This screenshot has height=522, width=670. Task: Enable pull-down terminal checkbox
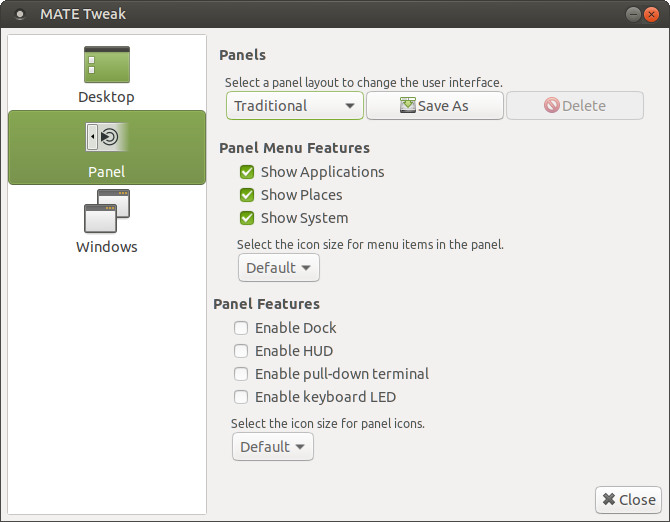[241, 374]
